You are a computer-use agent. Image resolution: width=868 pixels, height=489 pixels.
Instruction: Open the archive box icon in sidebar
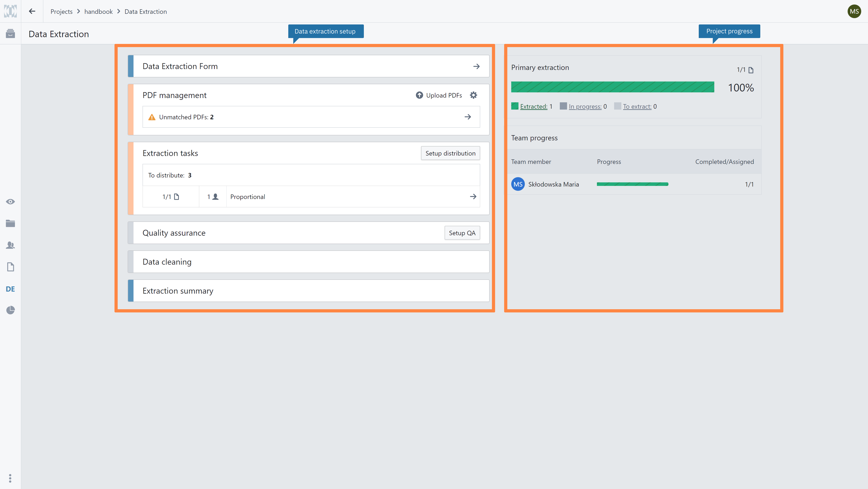tap(10, 33)
